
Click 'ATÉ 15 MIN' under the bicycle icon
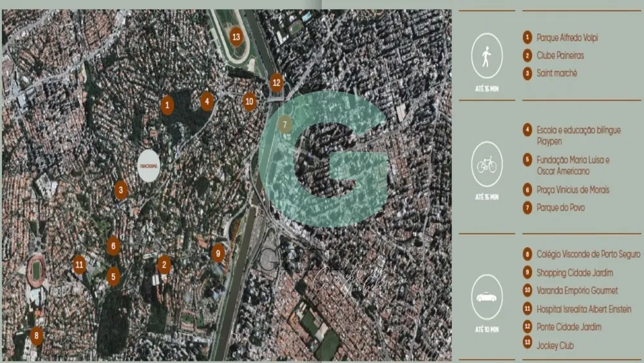click(x=487, y=197)
